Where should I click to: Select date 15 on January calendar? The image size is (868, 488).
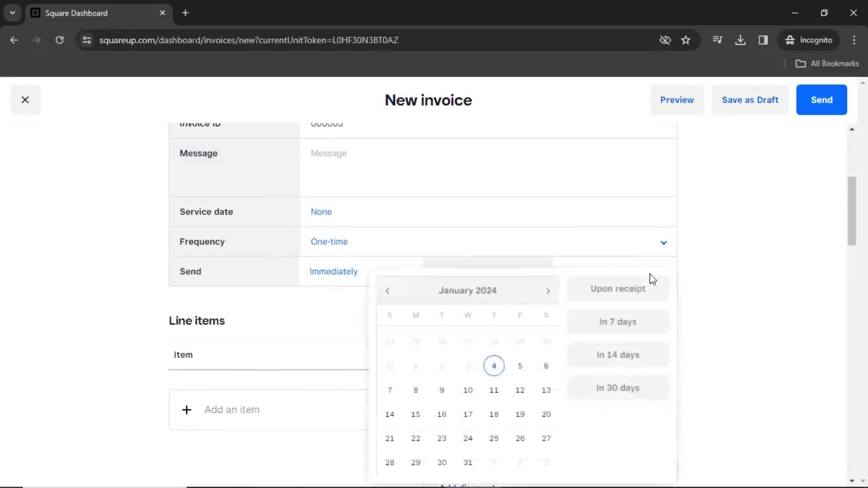pyautogui.click(x=415, y=414)
